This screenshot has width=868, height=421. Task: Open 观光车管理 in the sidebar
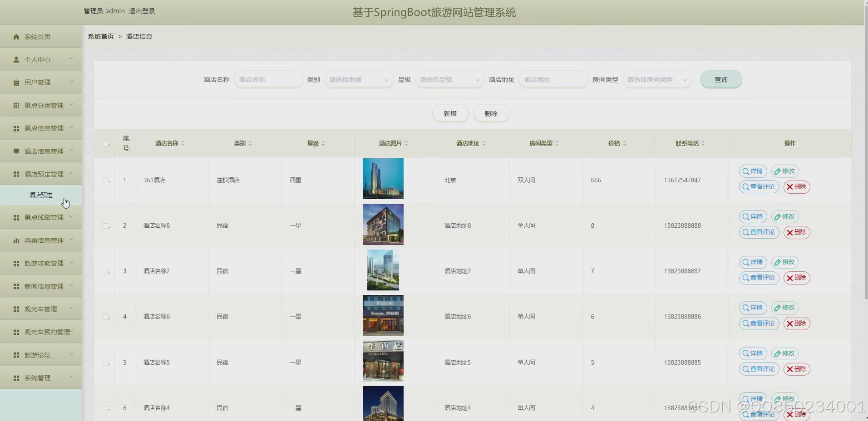coord(41,309)
